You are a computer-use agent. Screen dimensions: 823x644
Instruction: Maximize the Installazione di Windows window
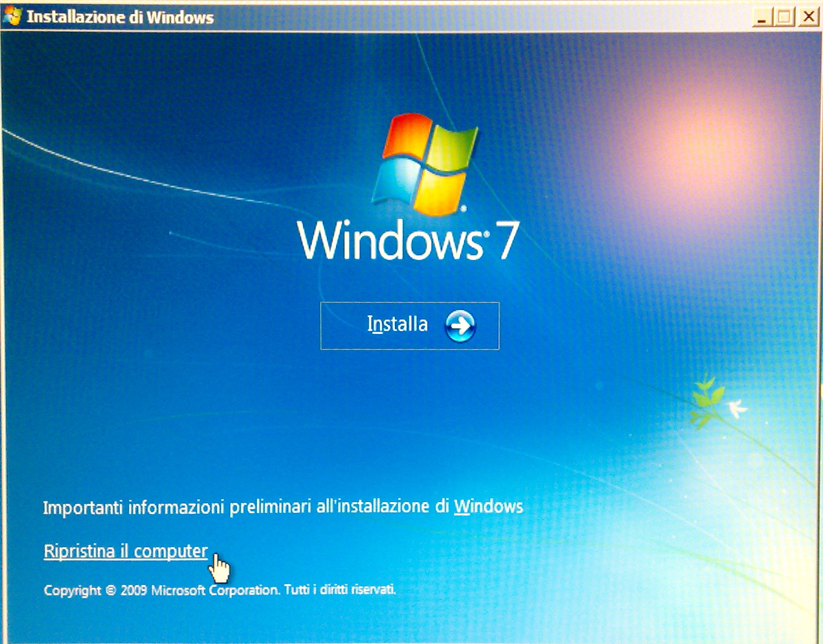pos(784,17)
